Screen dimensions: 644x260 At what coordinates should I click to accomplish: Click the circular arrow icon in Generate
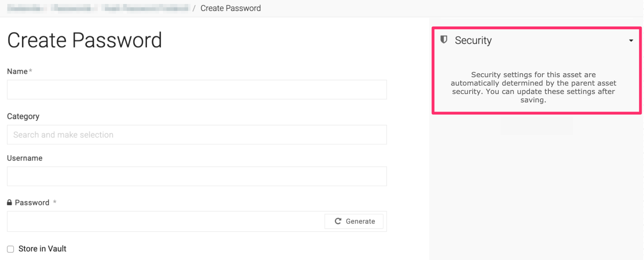pyautogui.click(x=338, y=221)
